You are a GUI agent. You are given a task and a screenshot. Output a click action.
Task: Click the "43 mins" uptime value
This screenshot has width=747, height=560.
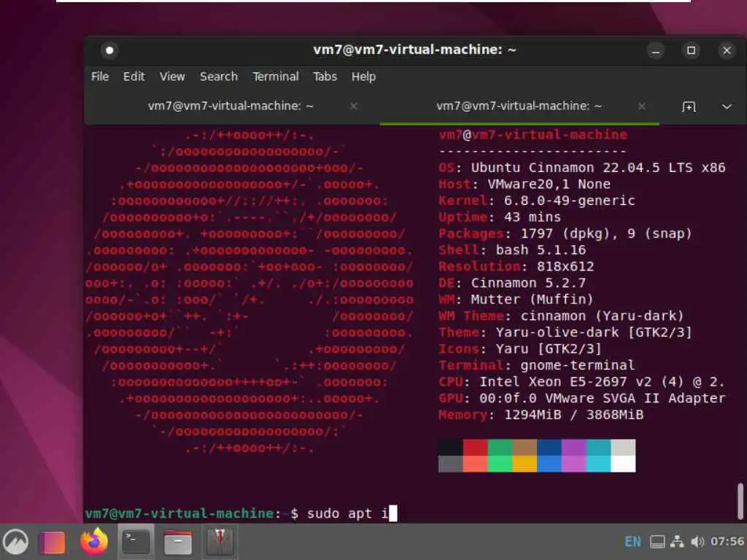(x=532, y=217)
